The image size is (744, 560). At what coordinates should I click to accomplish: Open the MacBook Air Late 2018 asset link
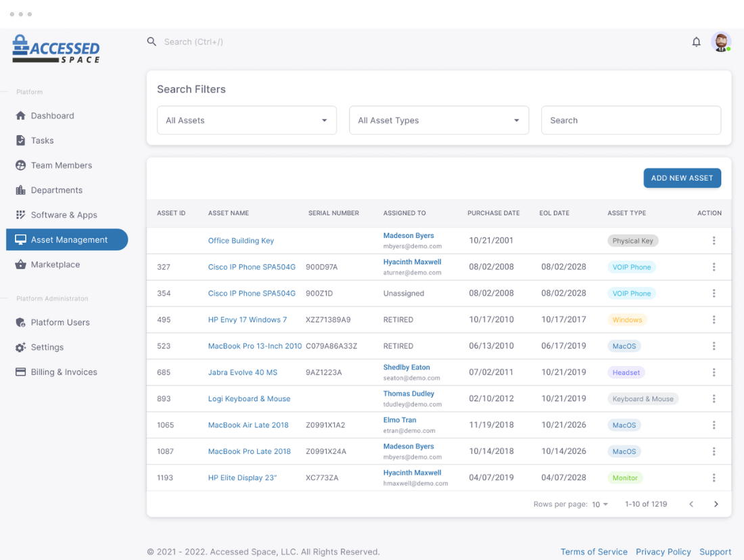pos(248,425)
